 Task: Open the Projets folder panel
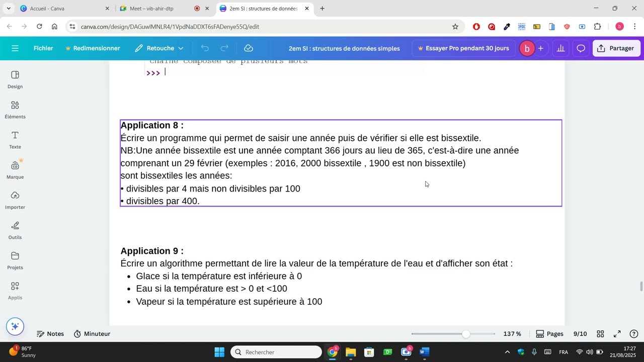15,260
